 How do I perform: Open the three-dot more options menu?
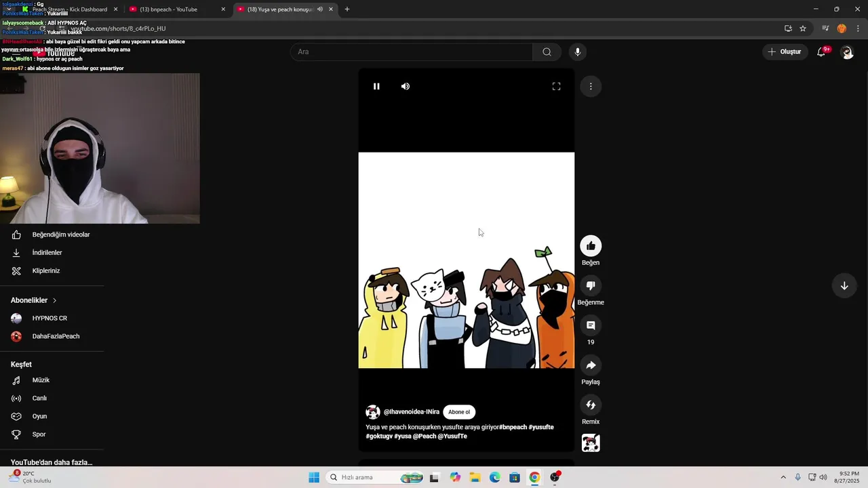[x=591, y=86]
